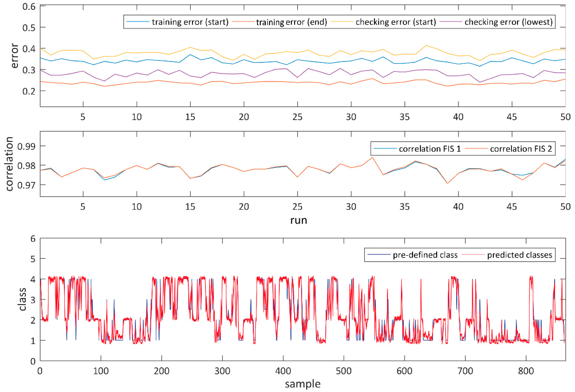This screenshot has width=575, height=392.
Task: Click the yellow line sample for checking error (start)
Action: click(x=342, y=22)
